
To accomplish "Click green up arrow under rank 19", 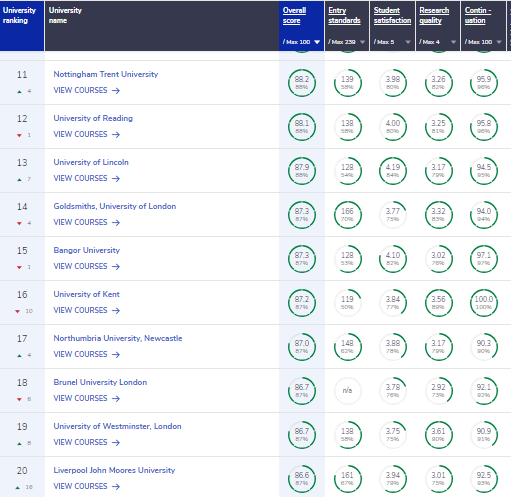I will [19, 443].
